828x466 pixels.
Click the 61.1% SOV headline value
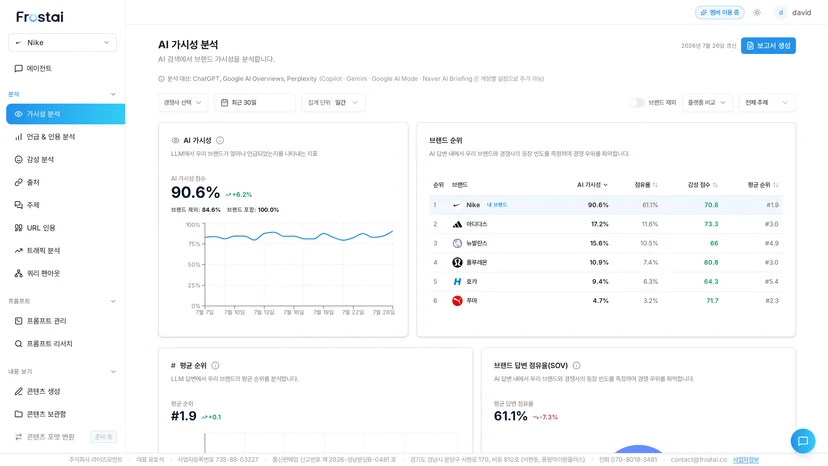(x=511, y=416)
